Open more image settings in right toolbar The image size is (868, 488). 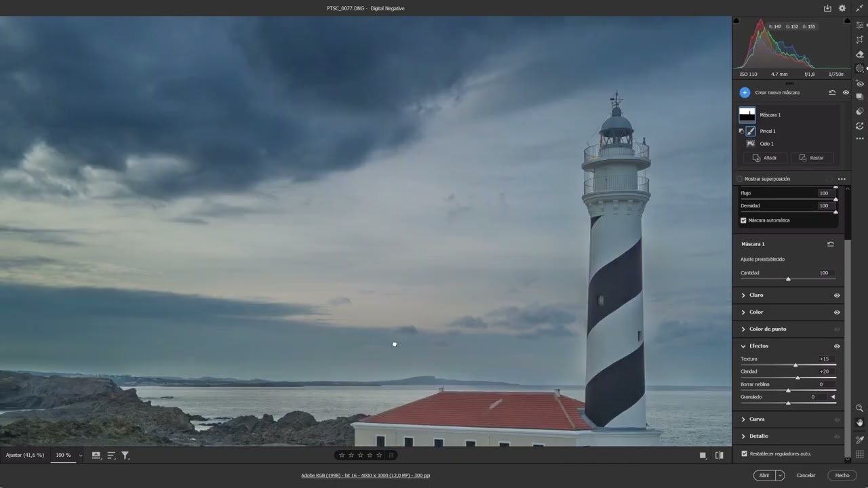tap(860, 139)
